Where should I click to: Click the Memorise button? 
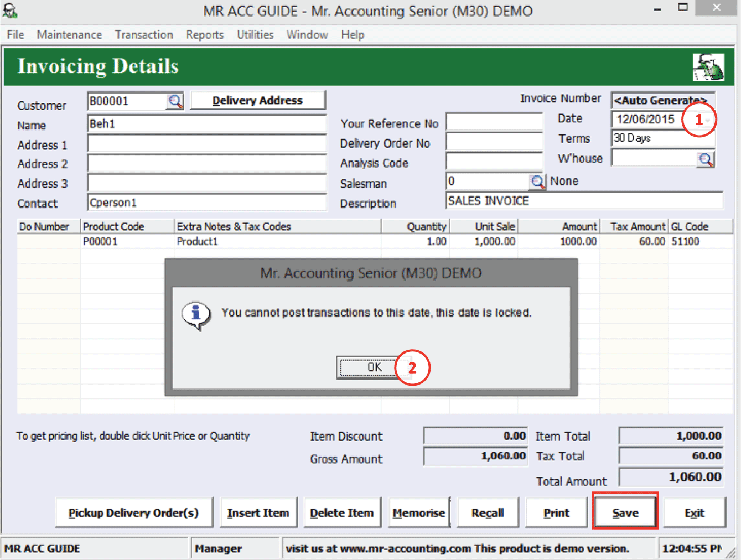point(419,513)
